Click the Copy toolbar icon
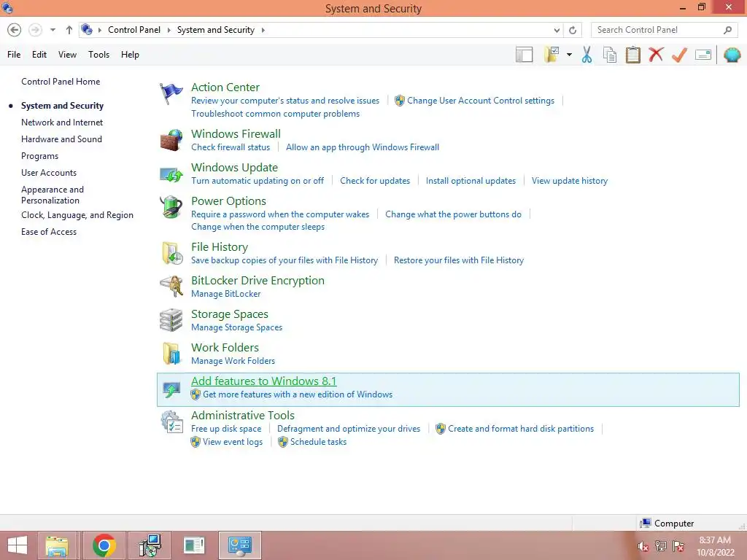 pyautogui.click(x=610, y=55)
